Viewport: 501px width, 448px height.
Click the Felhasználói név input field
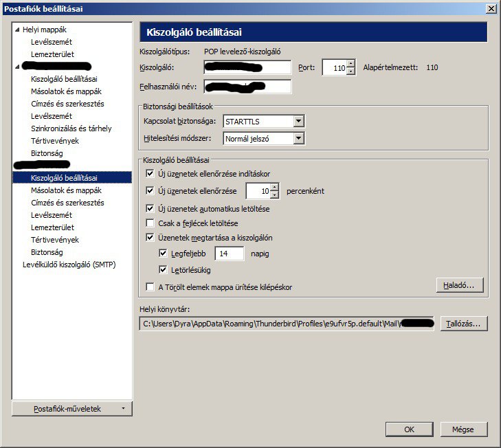[247, 87]
